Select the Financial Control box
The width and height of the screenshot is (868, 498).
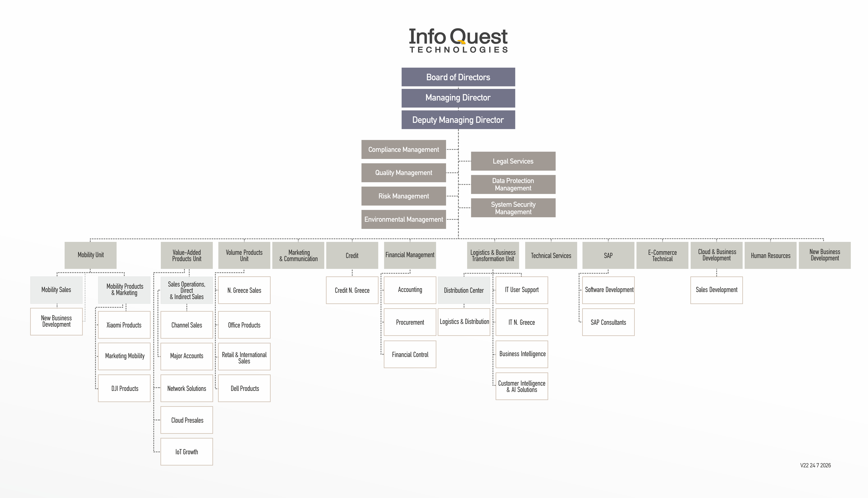pyautogui.click(x=410, y=354)
